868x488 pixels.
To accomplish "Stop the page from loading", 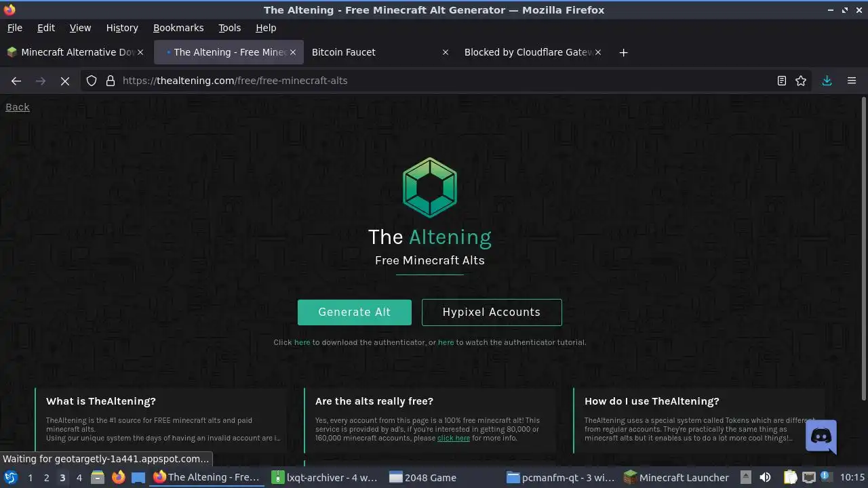I will pyautogui.click(x=65, y=81).
